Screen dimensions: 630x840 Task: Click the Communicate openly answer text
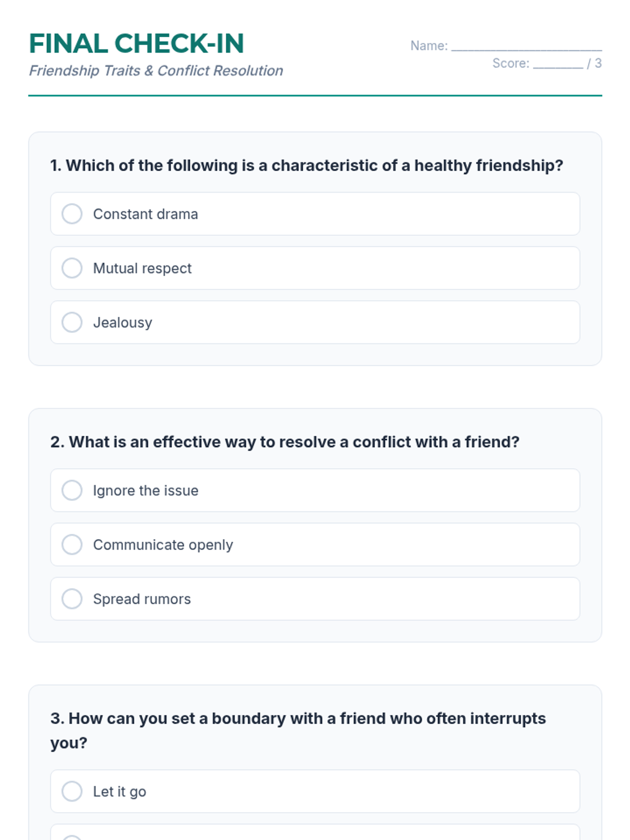pyautogui.click(x=163, y=545)
